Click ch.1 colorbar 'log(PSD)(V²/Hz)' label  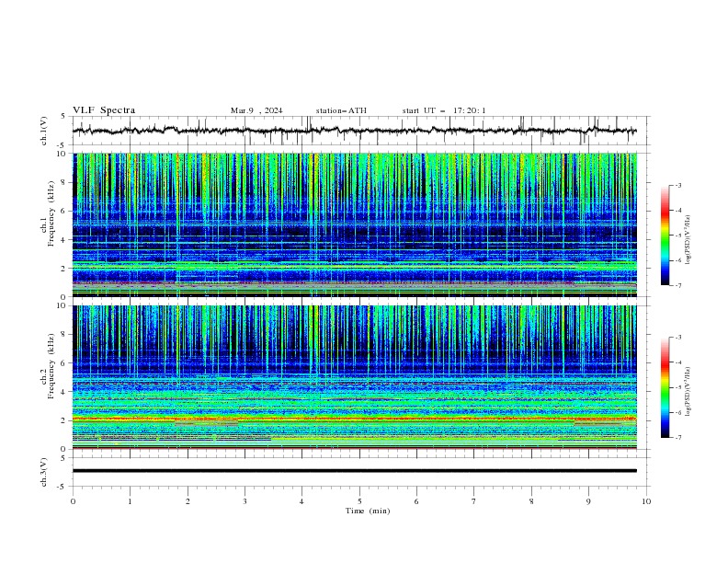(x=688, y=240)
